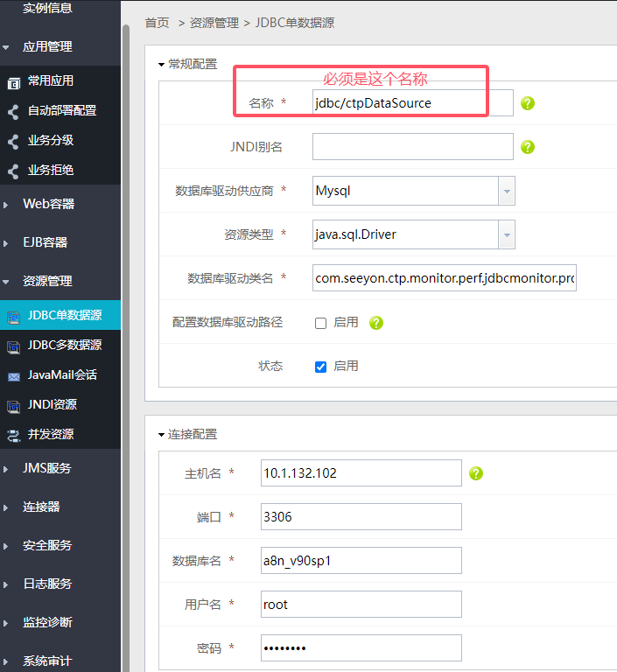Click the JDBC单数据源 database icon

pyautogui.click(x=14, y=317)
